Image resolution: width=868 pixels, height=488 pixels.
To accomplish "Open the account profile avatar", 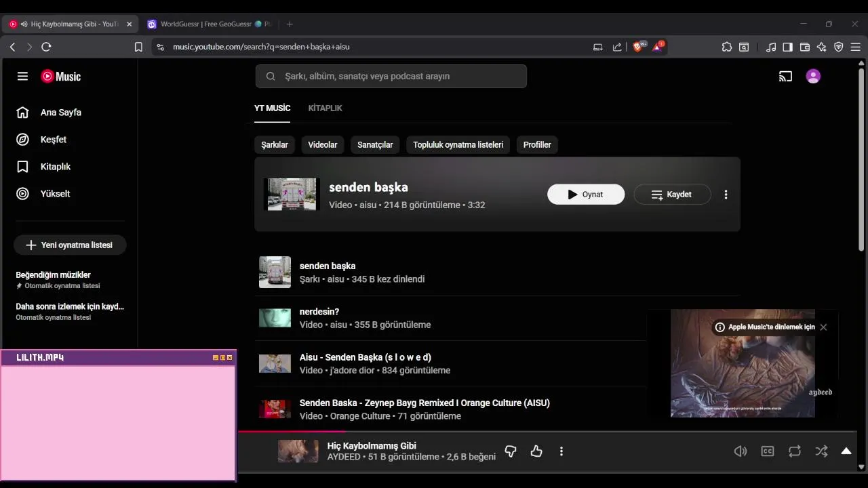I will click(x=813, y=77).
